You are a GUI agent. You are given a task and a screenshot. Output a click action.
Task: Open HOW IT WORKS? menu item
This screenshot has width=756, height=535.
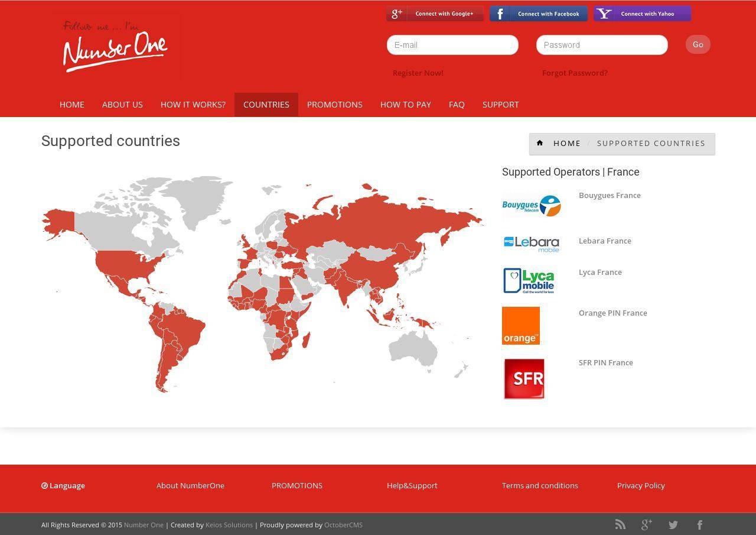[x=193, y=105]
